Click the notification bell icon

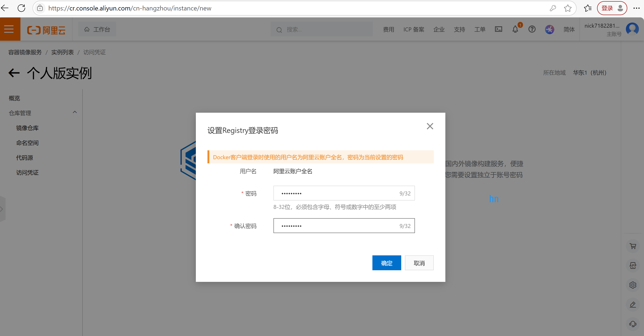coord(515,30)
